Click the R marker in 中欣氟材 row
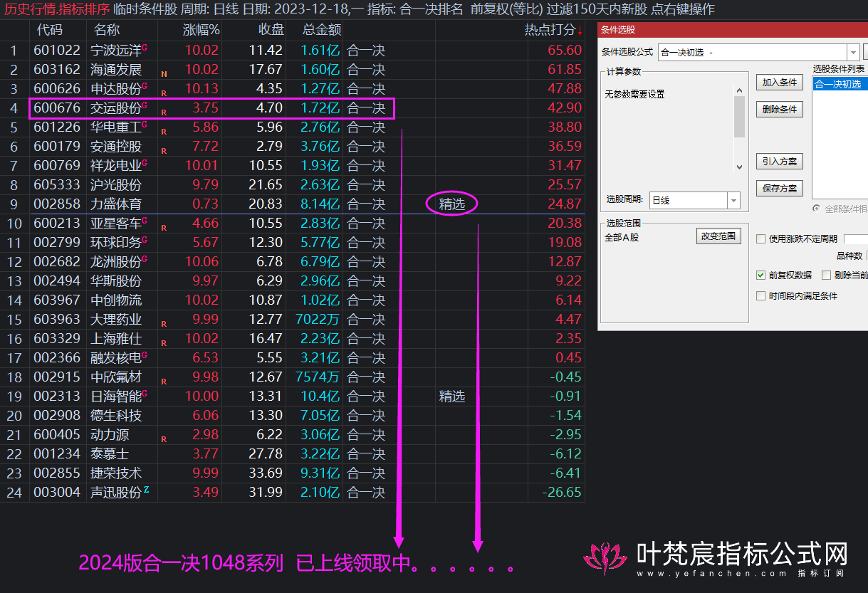This screenshot has height=593, width=868. [164, 381]
